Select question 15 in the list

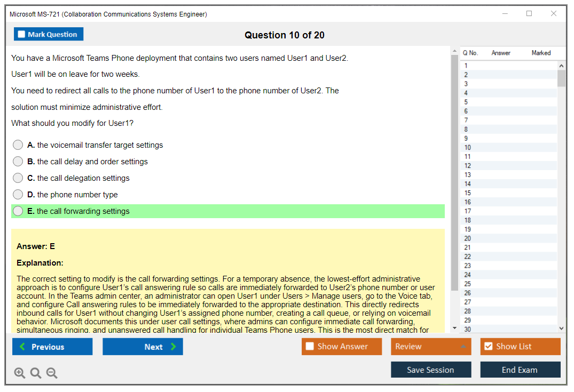(509, 193)
